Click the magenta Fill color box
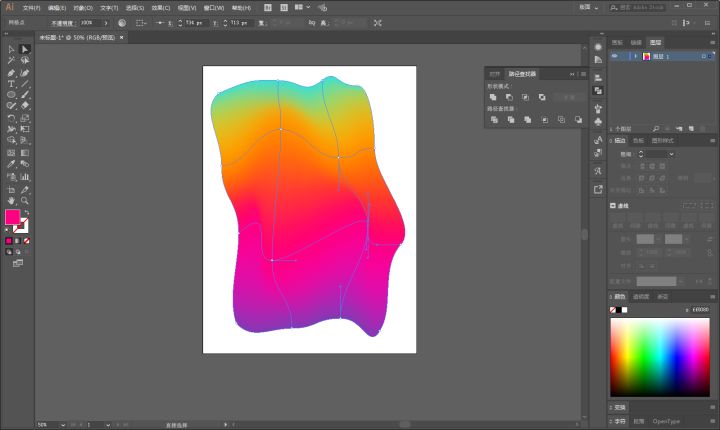720x430 pixels. pyautogui.click(x=13, y=217)
